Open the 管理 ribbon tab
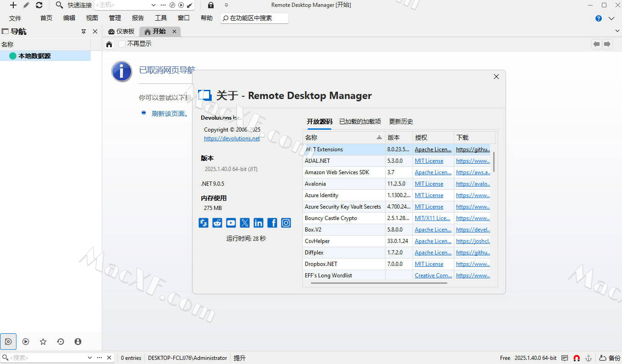Image resolution: width=622 pixels, height=364 pixels. tap(115, 18)
